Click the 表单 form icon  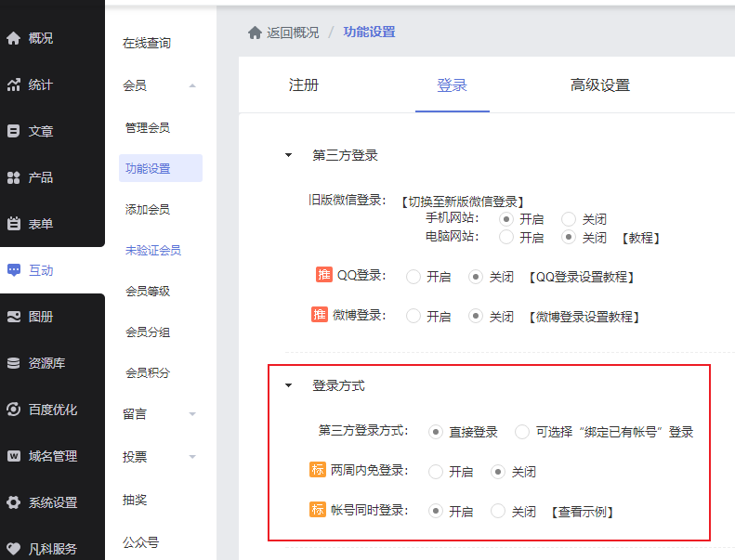14,224
